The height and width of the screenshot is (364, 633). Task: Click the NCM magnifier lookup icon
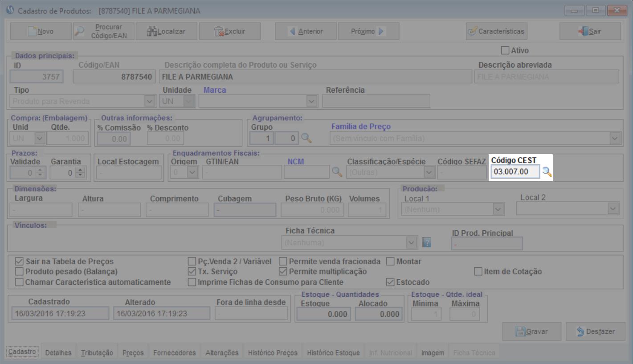pos(338,172)
